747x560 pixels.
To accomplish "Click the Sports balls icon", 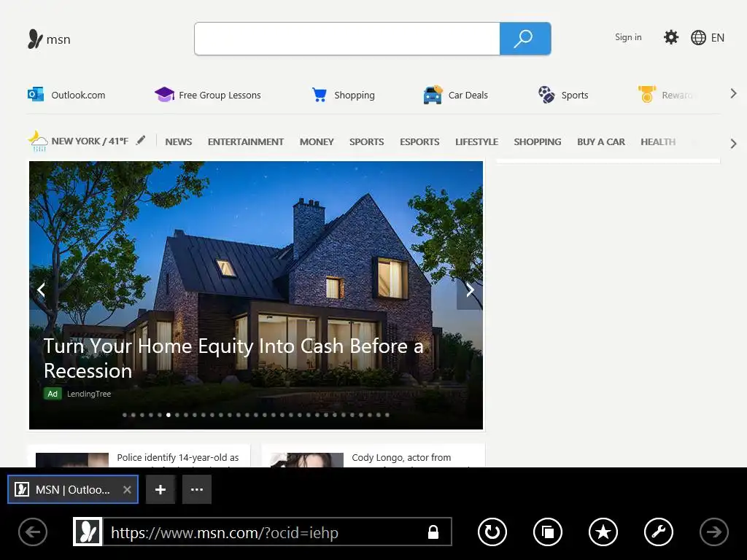I will pos(546,94).
